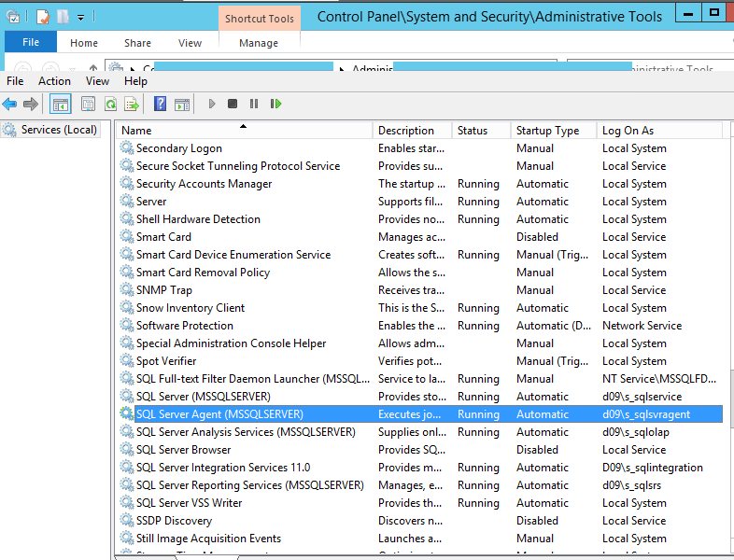Select Snow Inventory Client service
This screenshot has width=734, height=560.
click(x=419, y=308)
